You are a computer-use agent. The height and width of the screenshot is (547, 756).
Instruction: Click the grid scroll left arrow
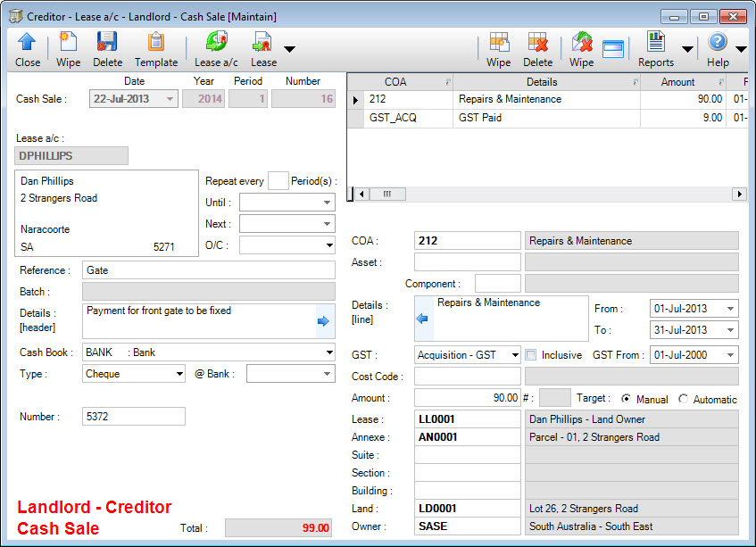361,195
